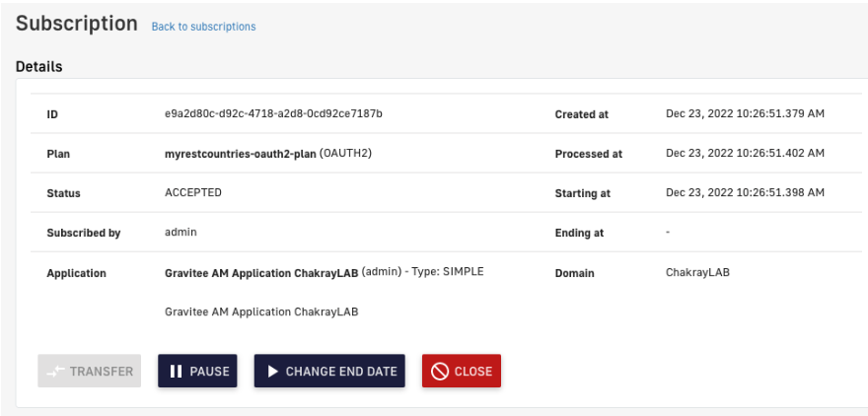Image resolution: width=868 pixels, height=416 pixels.
Task: Click the pause bars icon
Action: tap(176, 372)
